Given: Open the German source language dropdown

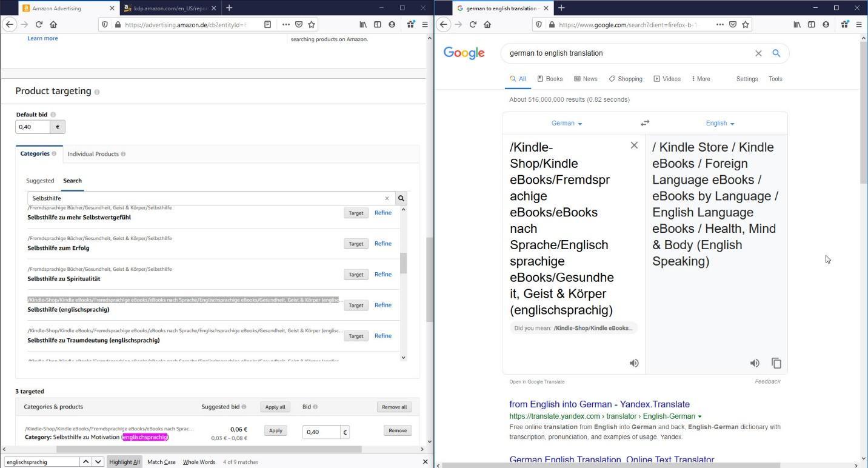Looking at the screenshot, I should tap(566, 123).
